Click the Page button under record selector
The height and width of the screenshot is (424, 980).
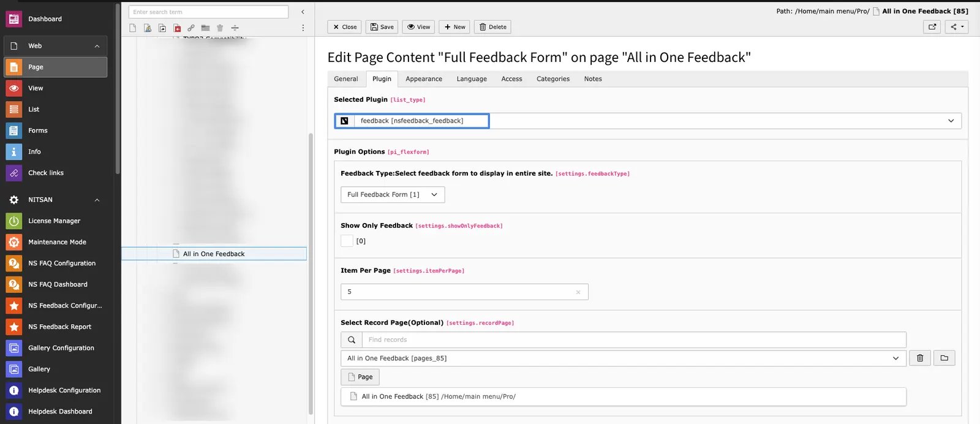click(360, 377)
